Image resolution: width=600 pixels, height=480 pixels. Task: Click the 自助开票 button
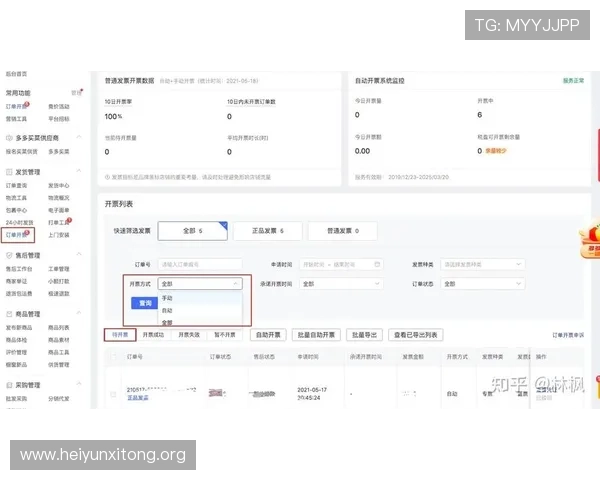tap(268, 335)
